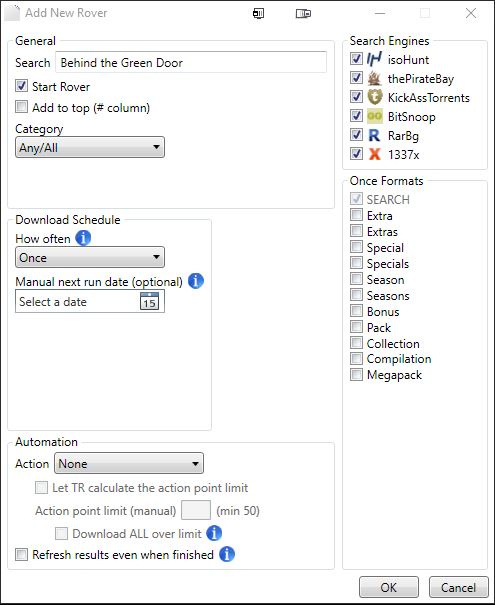The width and height of the screenshot is (495, 605).
Task: Open the Category Any/All dropdown
Action: (90, 147)
